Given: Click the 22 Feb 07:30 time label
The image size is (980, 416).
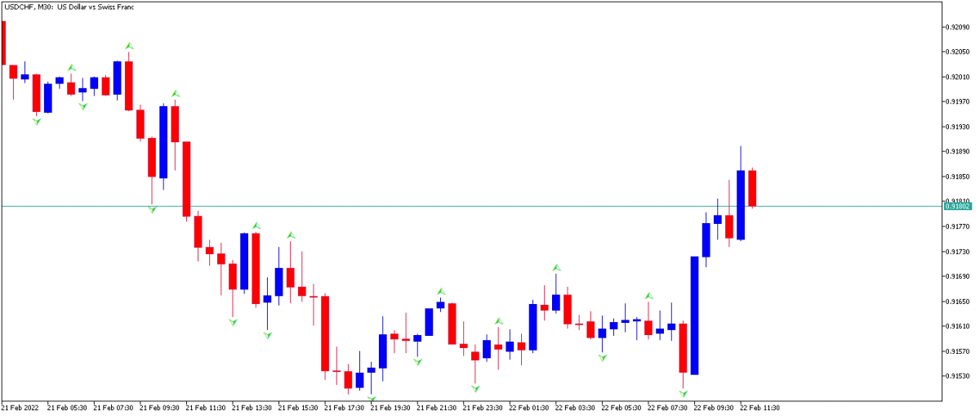Looking at the screenshot, I should point(667,407).
